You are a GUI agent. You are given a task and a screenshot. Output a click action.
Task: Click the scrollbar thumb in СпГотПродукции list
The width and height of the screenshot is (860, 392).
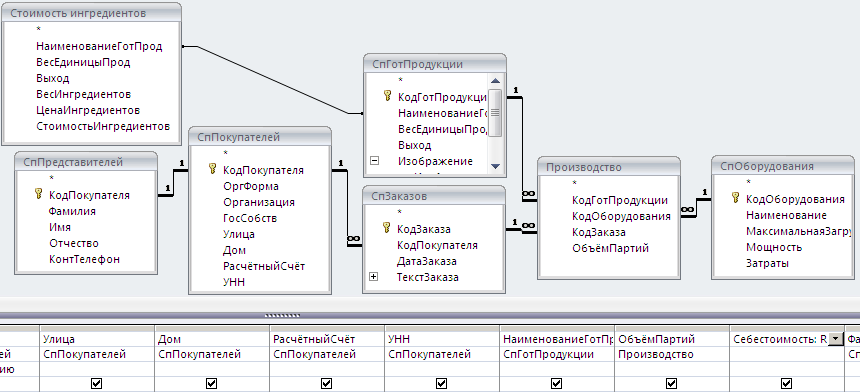[495, 112]
